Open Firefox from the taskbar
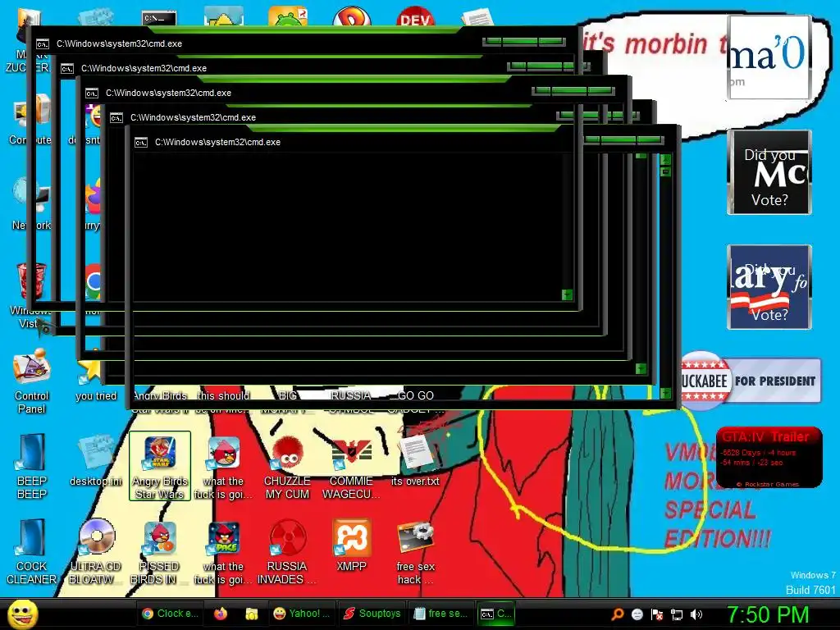840x630 pixels. 220,614
